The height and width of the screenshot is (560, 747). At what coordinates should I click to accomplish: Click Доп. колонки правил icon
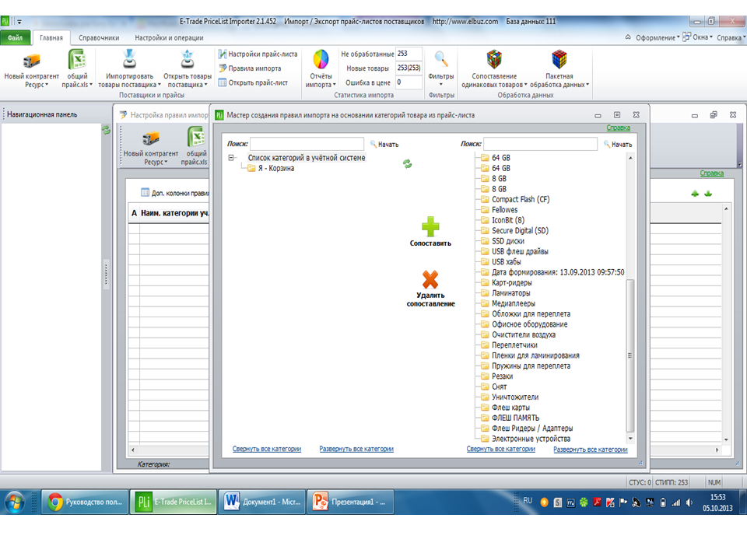[145, 192]
